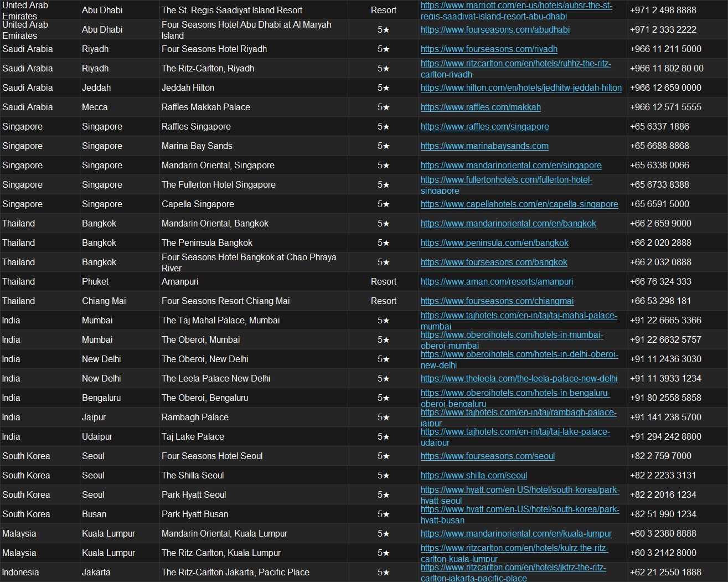Open the fullertonhotels.com Fullerton Hotel link
This screenshot has height=582, width=728.
pos(507,185)
